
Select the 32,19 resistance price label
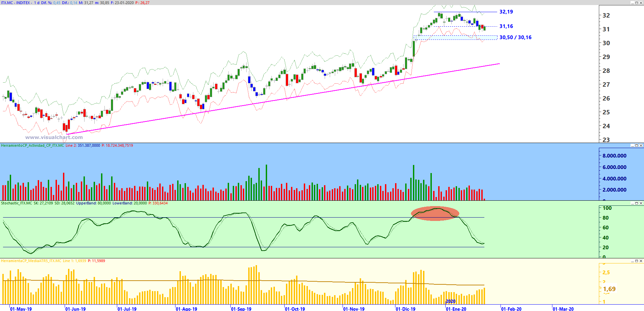pyautogui.click(x=506, y=12)
